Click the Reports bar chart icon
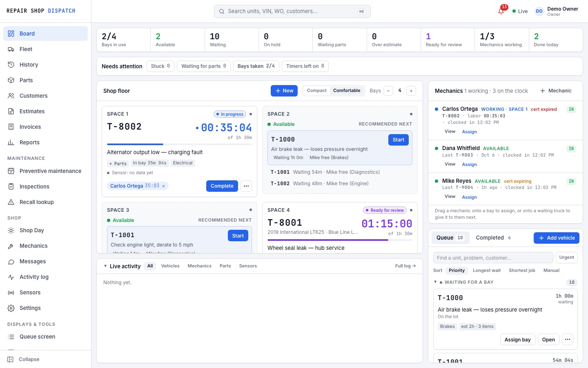The height and width of the screenshot is (368, 588). (x=11, y=142)
